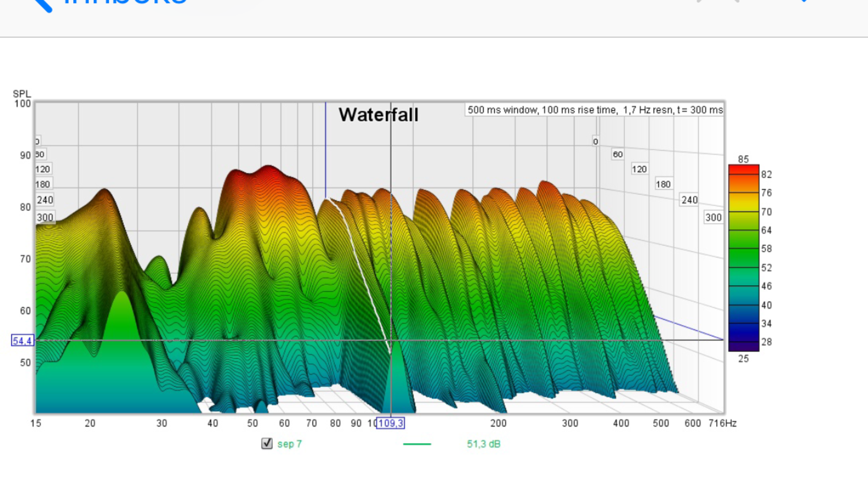Image resolution: width=868 pixels, height=488 pixels.
Task: Select the 51,3 dB legend value
Action: 483,444
